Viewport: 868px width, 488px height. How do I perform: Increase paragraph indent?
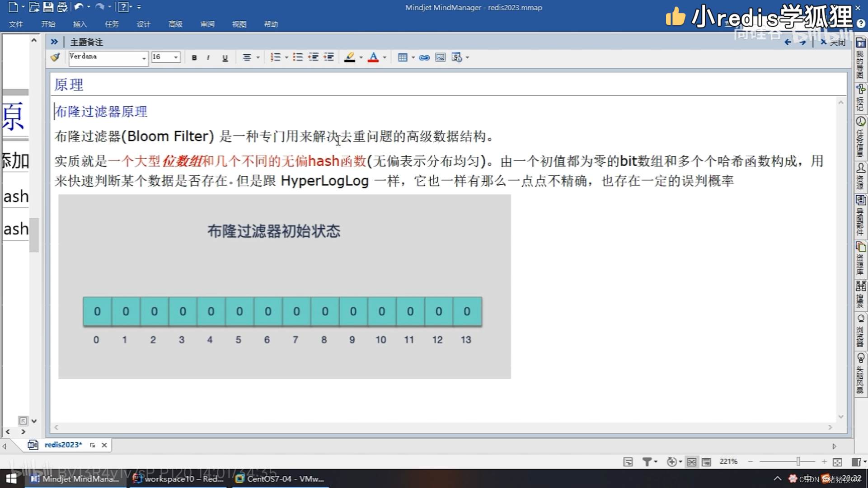(x=329, y=57)
